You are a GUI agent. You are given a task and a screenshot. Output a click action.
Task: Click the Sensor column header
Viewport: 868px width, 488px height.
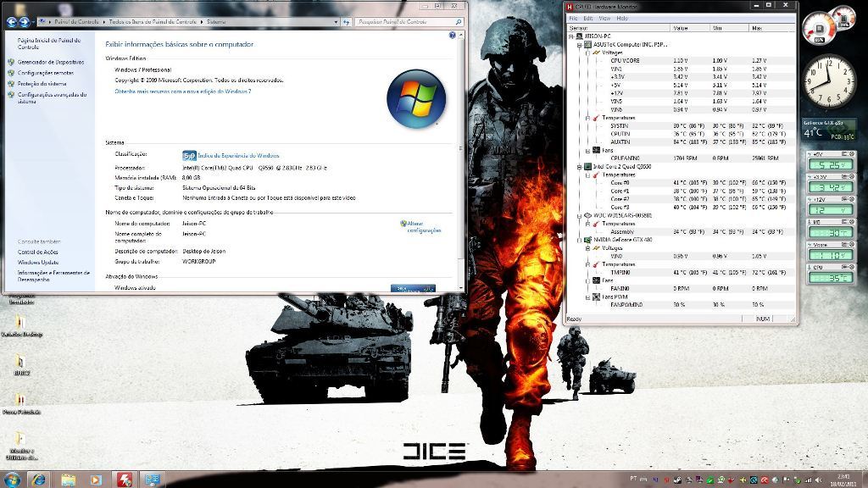tap(618, 28)
